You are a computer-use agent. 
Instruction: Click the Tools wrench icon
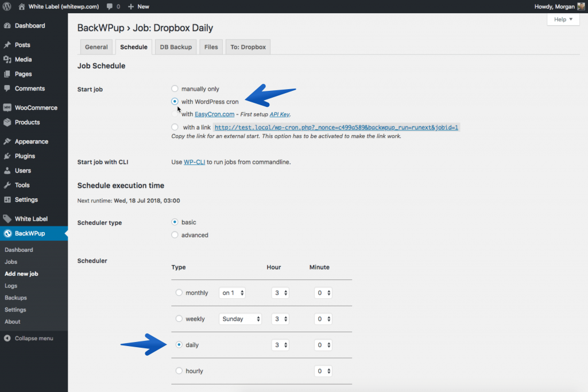[x=7, y=185]
